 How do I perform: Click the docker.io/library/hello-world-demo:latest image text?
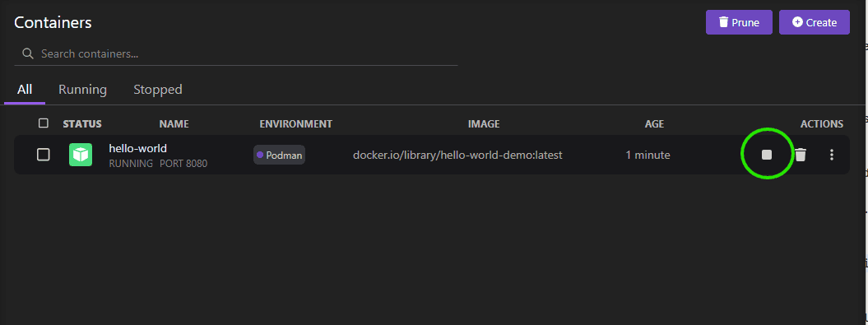[x=457, y=155]
